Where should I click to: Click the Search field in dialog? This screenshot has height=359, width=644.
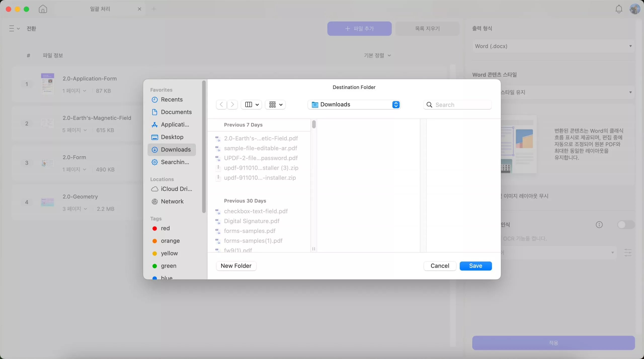point(457,105)
